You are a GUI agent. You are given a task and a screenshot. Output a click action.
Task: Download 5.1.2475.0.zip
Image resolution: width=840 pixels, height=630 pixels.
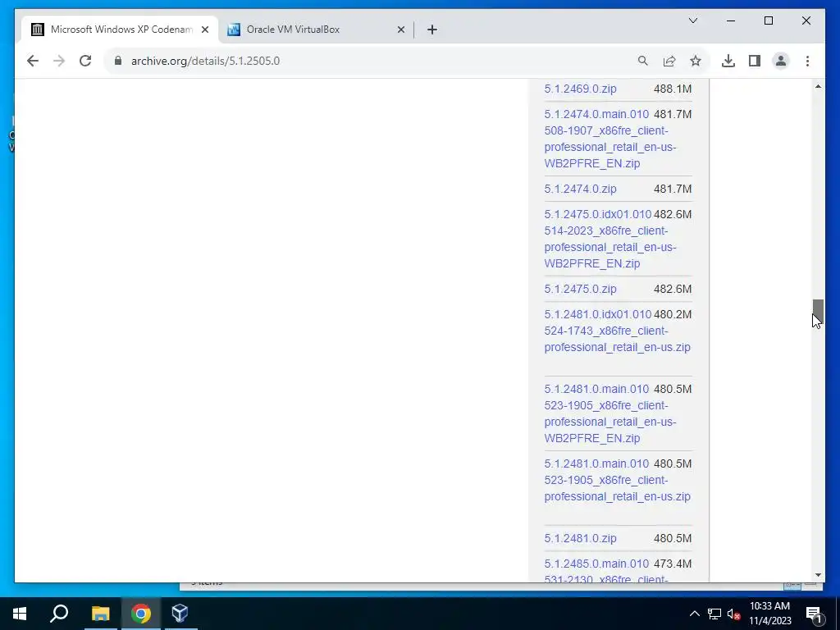click(580, 290)
